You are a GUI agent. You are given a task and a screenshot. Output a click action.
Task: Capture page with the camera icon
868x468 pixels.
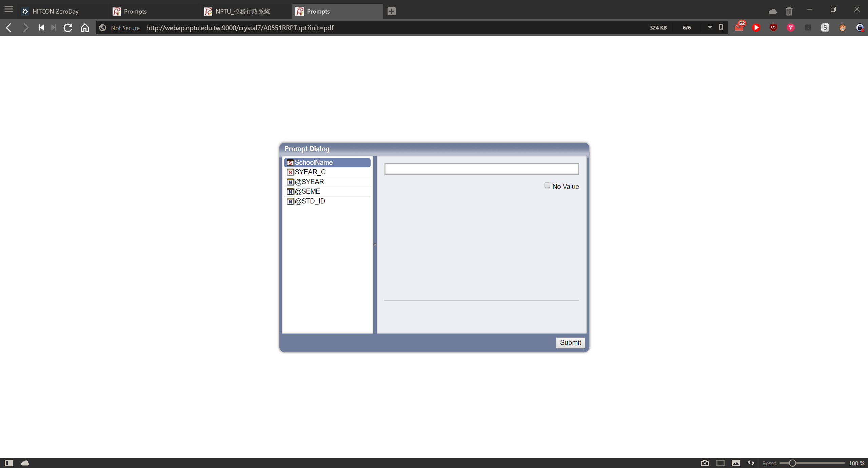coord(705,463)
